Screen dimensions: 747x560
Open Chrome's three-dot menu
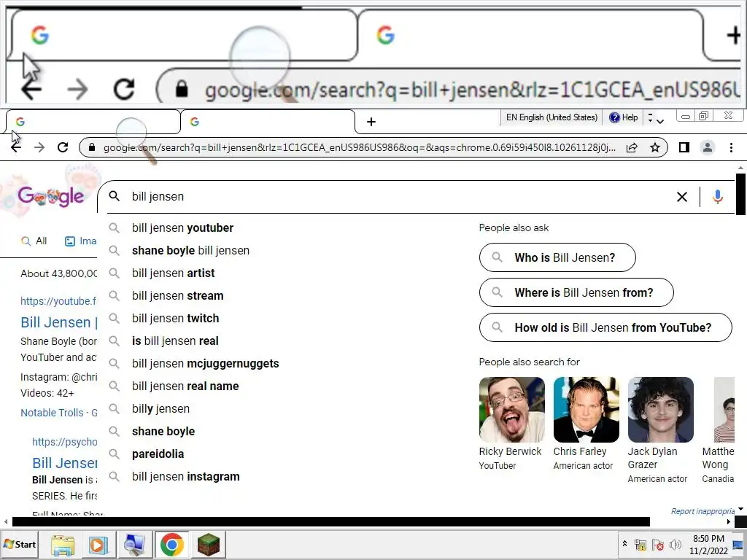pos(731,147)
